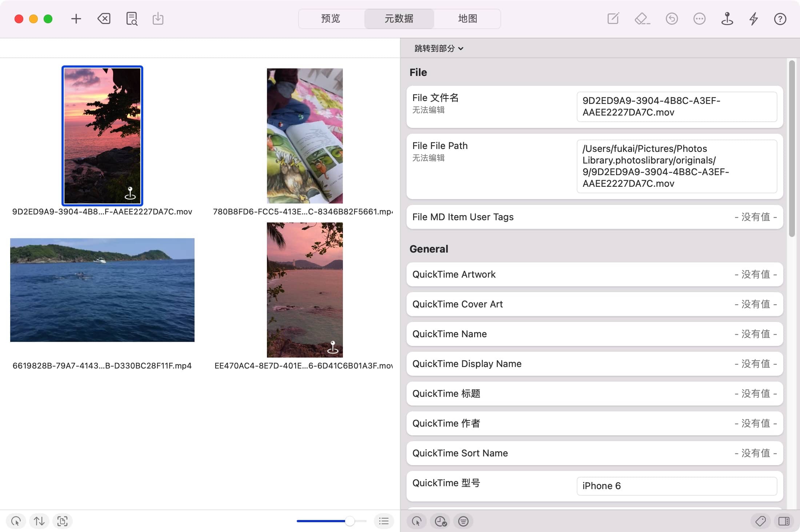Screen dimensions: 800x532
Task: Click the document search icon
Action: tap(132, 19)
